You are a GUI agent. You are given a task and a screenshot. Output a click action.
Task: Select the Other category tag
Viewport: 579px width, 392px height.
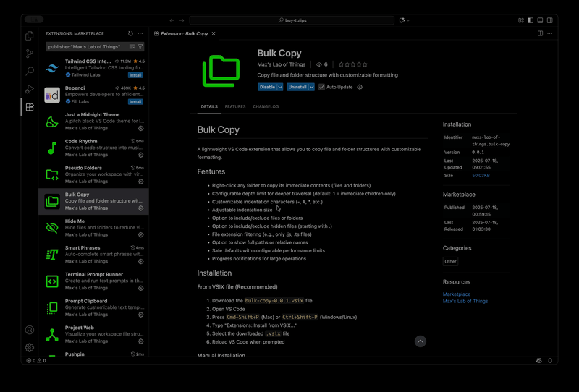pyautogui.click(x=450, y=261)
